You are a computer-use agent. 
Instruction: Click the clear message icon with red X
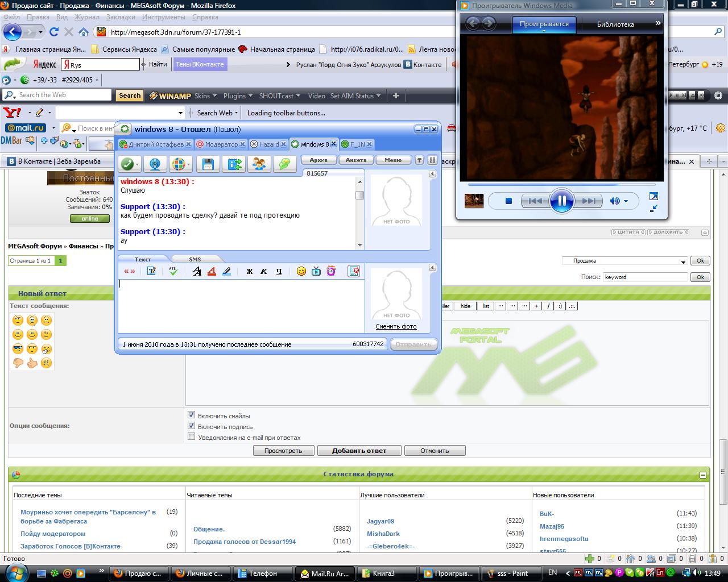point(354,271)
